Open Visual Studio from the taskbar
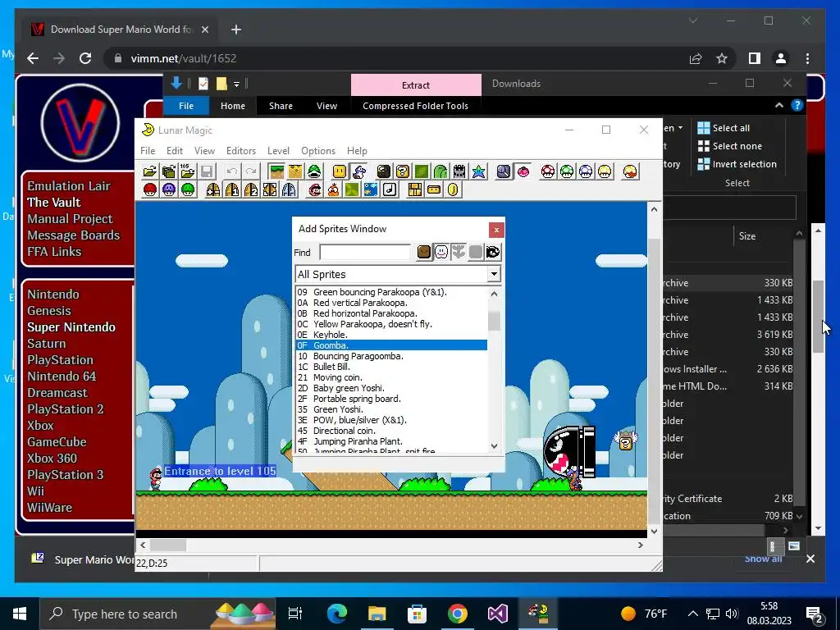The height and width of the screenshot is (630, 840). 497,614
